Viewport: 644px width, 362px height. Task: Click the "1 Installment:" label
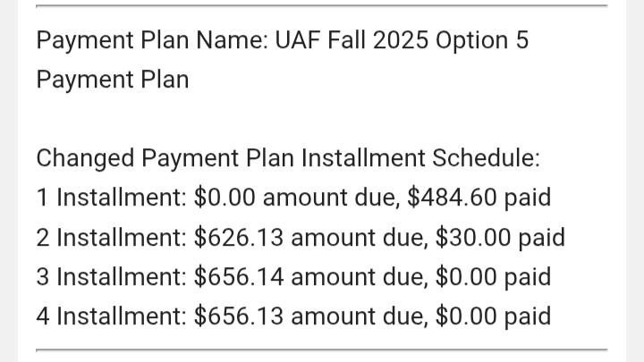pyautogui.click(x=112, y=198)
